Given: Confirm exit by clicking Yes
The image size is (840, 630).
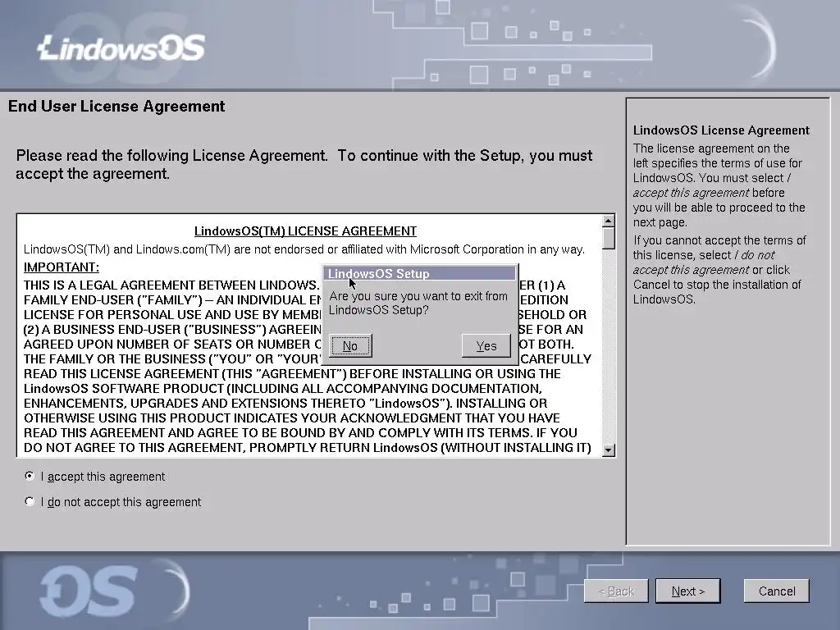Looking at the screenshot, I should (x=486, y=346).
